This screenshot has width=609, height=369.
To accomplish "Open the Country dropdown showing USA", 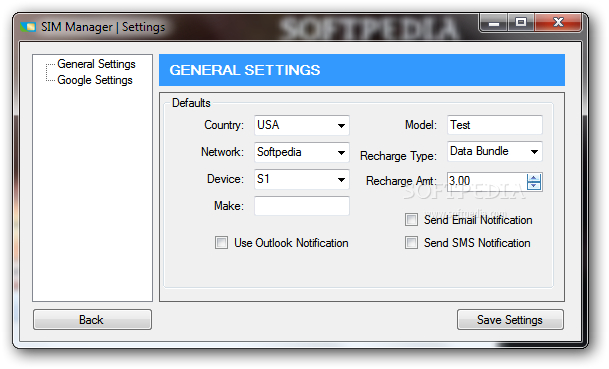I will pyautogui.click(x=302, y=125).
